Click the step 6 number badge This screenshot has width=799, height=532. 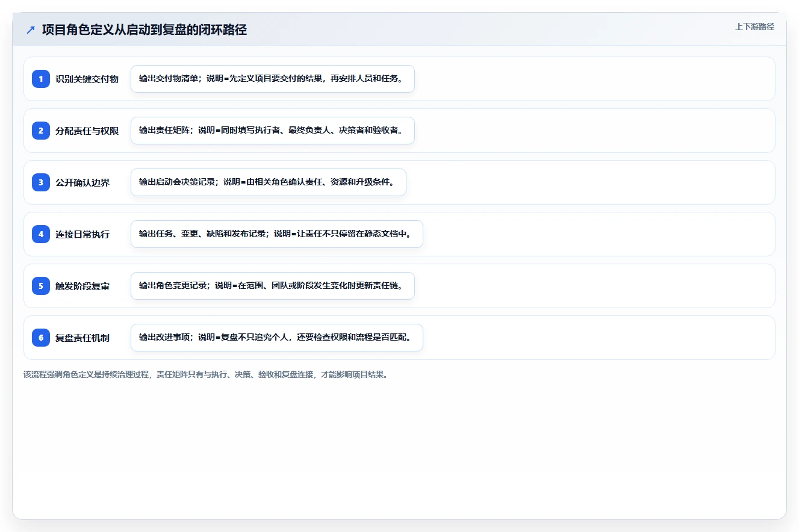pyautogui.click(x=41, y=338)
